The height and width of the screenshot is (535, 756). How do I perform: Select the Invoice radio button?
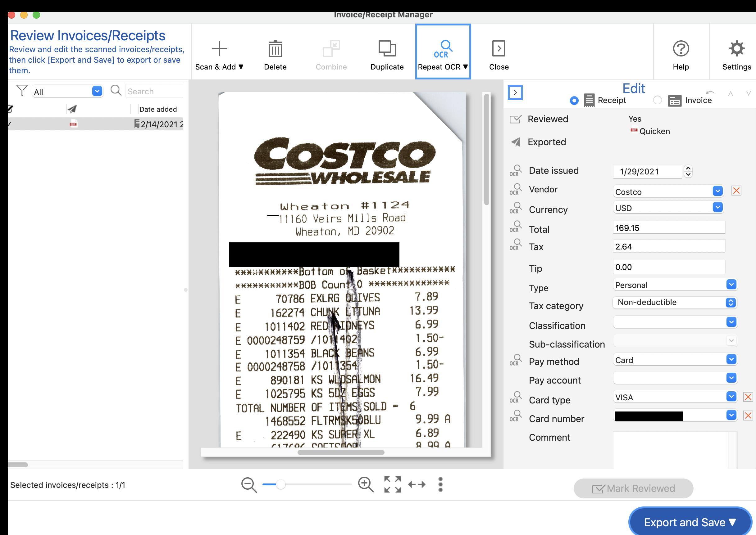657,100
